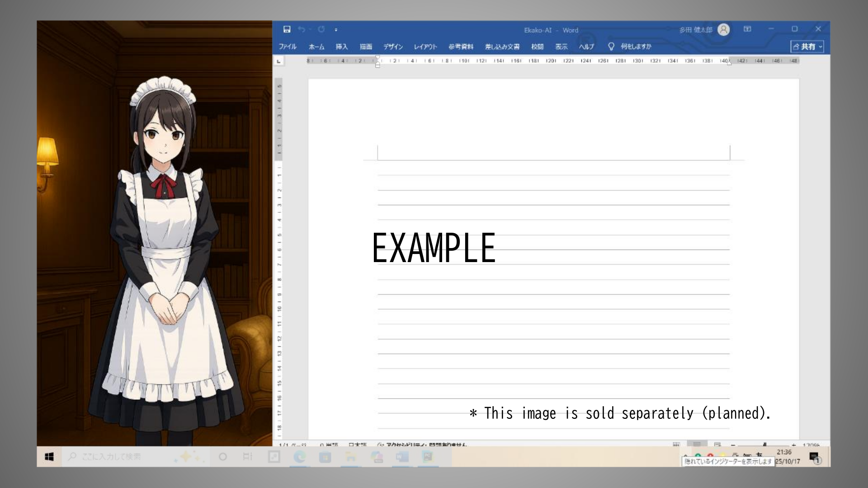Open the Action Center notification icon

click(x=815, y=457)
